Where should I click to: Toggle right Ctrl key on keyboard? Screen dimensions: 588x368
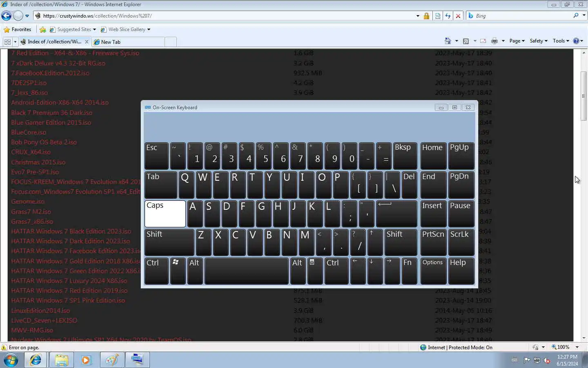tap(336, 271)
